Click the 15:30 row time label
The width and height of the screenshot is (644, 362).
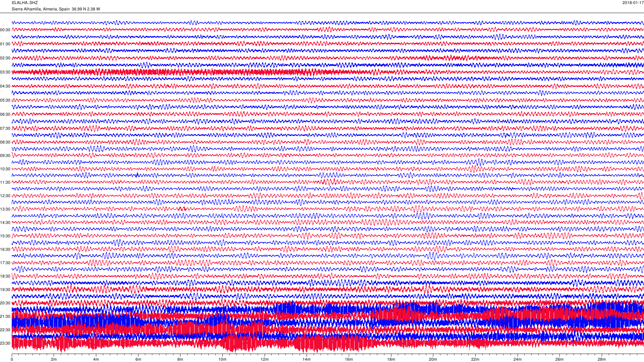[x=5, y=236]
